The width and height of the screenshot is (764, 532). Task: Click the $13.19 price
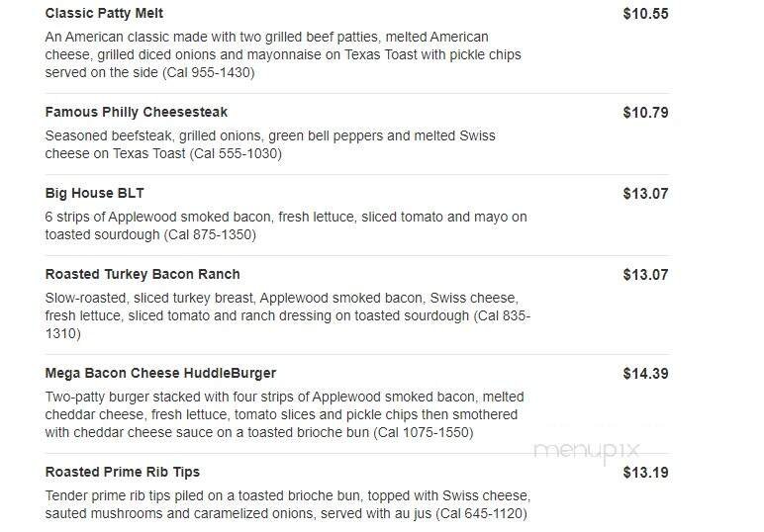645,473
